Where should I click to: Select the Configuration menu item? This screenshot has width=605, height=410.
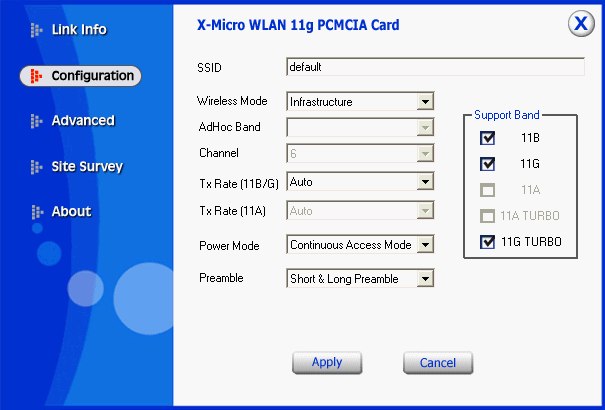[80, 76]
